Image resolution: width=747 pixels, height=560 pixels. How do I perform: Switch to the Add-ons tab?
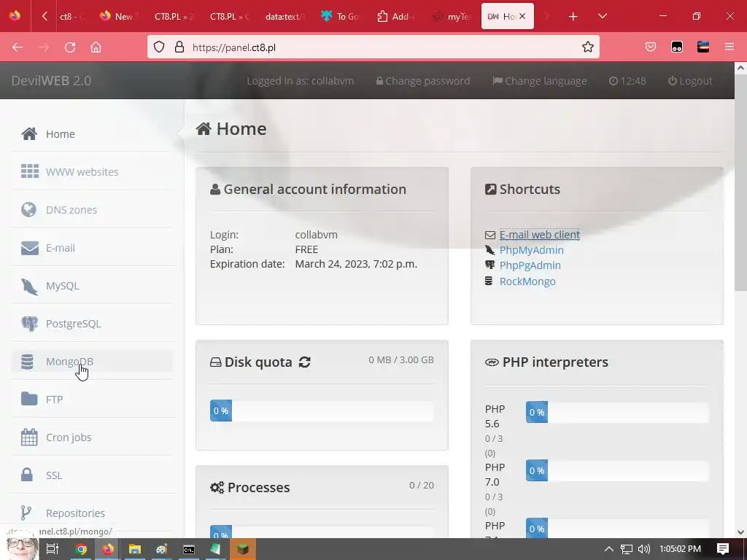(396, 17)
